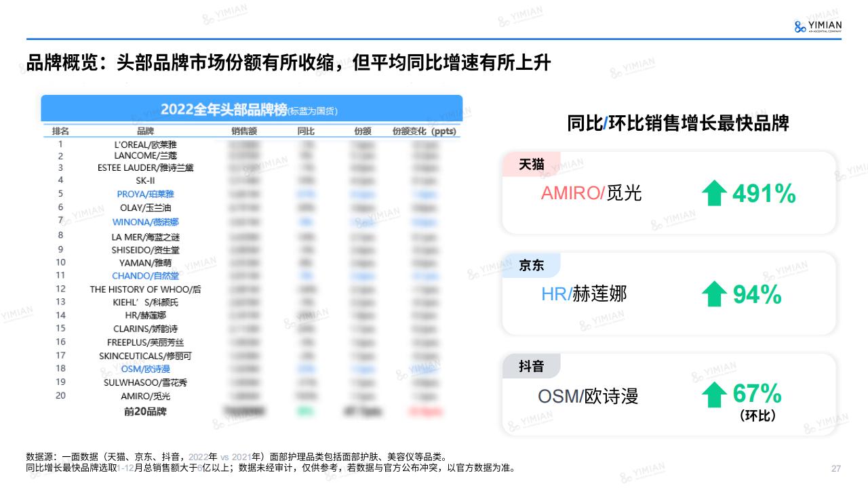The image size is (868, 488).
Task: Select the SKINCEUTICALS/修丽可 row
Action: [251, 356]
